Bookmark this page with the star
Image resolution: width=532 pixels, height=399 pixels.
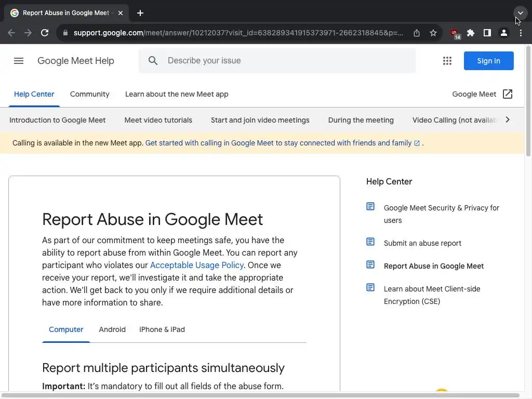pos(433,33)
